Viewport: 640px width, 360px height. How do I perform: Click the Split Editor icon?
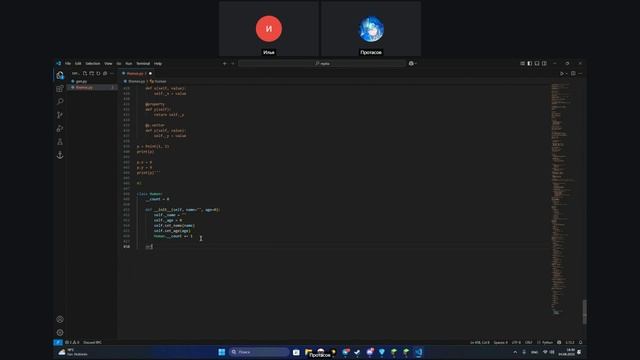[573, 73]
